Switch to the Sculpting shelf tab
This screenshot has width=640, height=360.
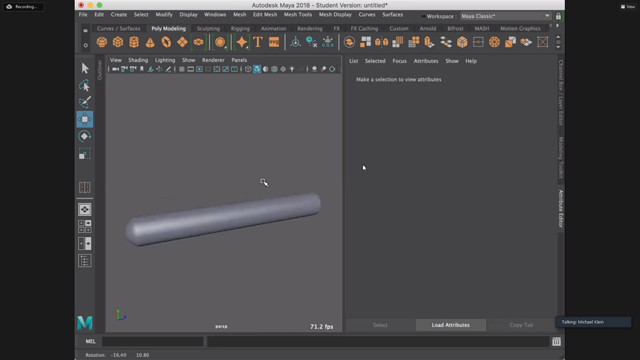click(208, 29)
